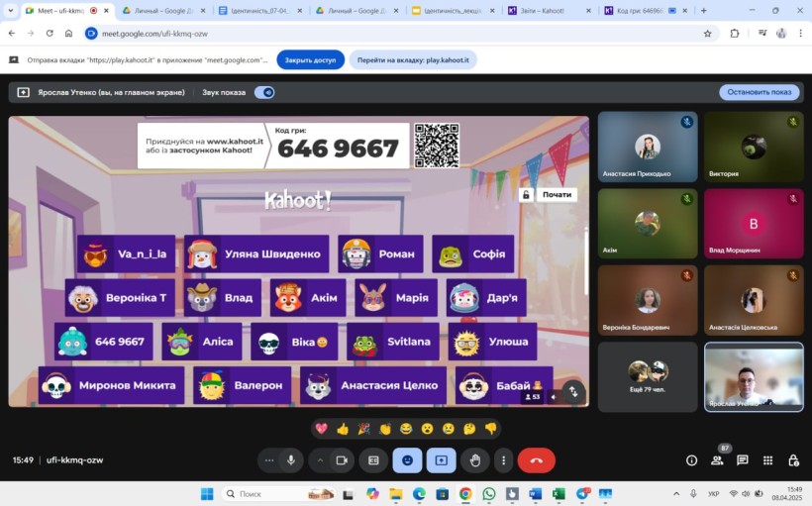Send the thumbs up reaction
The height and width of the screenshot is (506, 812).
[x=343, y=429]
